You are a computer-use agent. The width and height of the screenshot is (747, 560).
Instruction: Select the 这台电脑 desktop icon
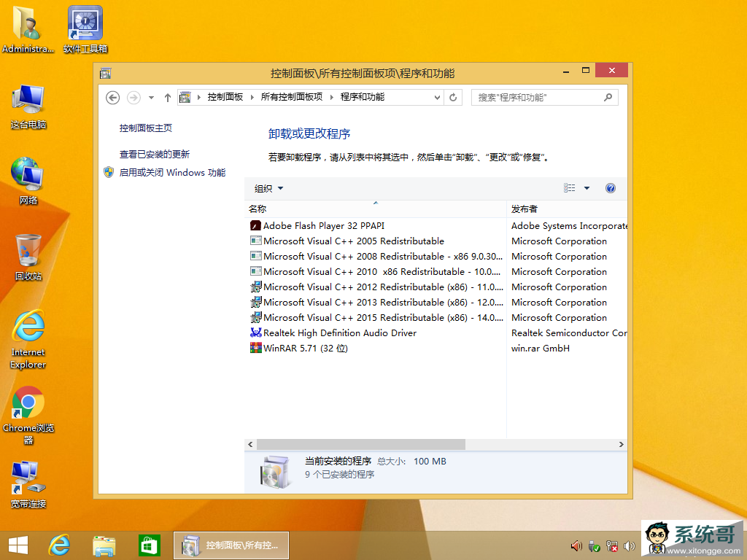28,106
